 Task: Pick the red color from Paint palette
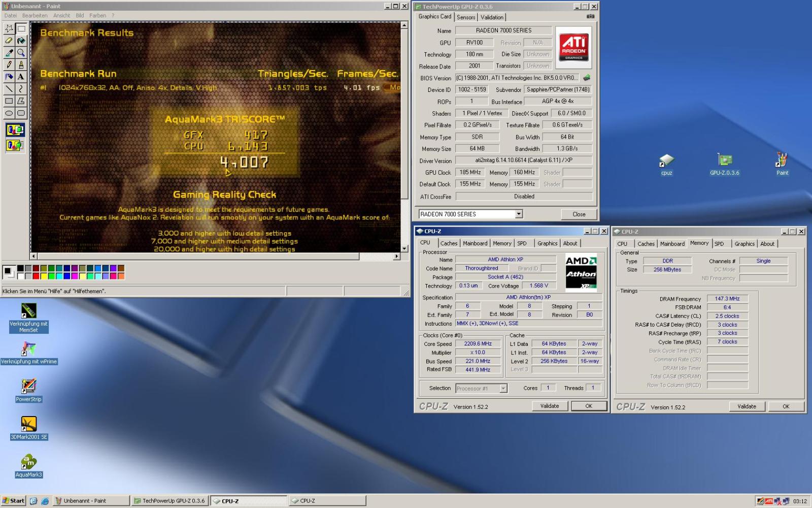pyautogui.click(x=36, y=276)
